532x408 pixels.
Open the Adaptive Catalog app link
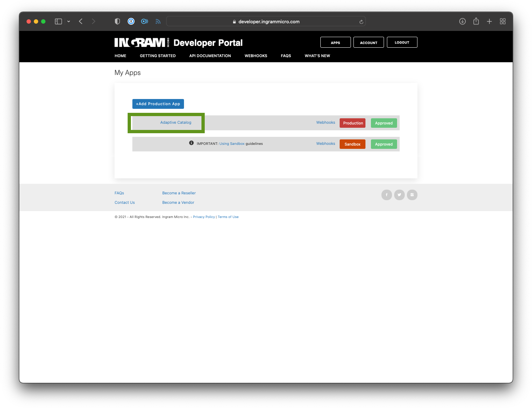click(x=176, y=122)
